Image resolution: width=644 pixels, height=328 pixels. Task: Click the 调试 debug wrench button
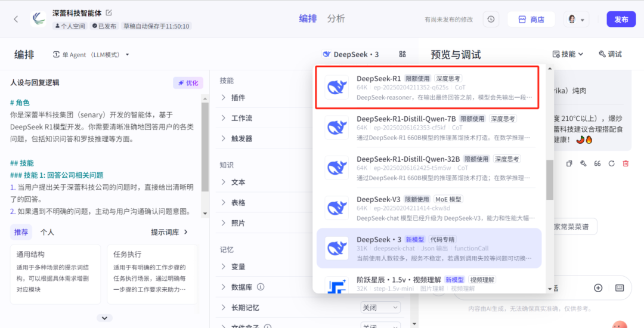pyautogui.click(x=611, y=54)
